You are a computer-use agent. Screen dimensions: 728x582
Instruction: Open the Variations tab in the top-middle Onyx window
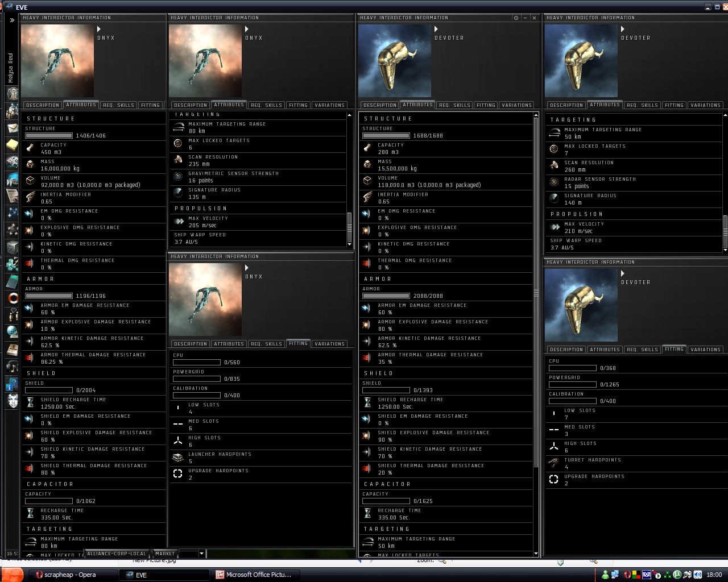[330, 105]
